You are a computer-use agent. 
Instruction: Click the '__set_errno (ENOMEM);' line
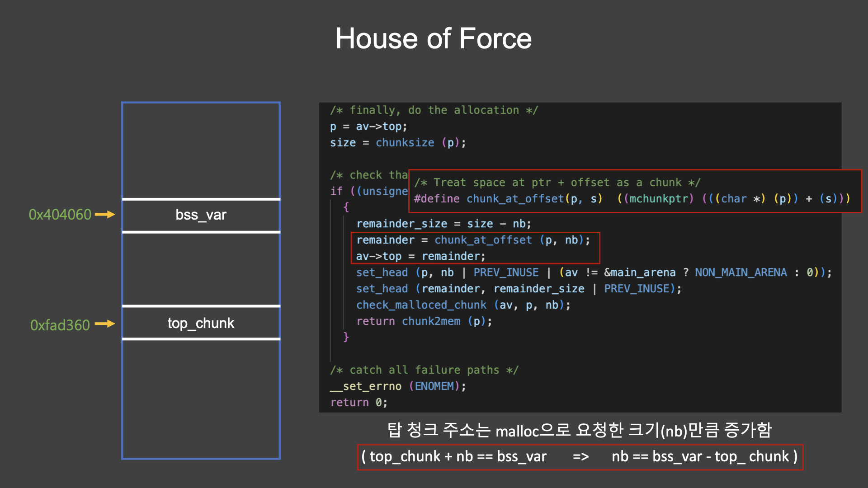click(x=398, y=386)
